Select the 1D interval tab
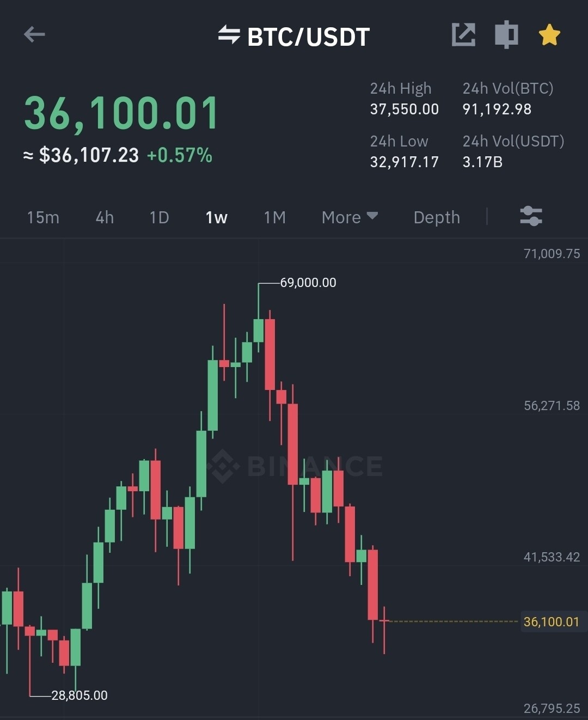The width and height of the screenshot is (588, 720). pyautogui.click(x=159, y=217)
